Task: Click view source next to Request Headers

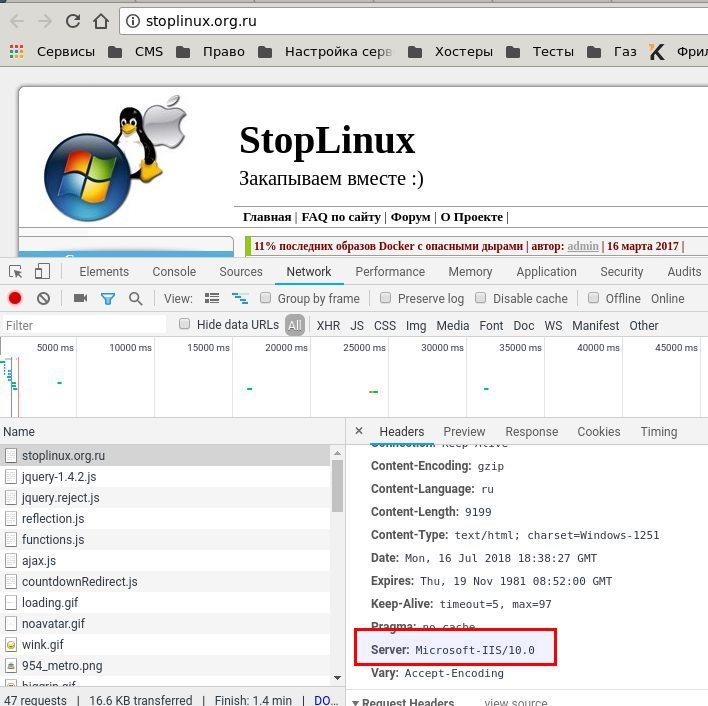Action: [x=516, y=702]
